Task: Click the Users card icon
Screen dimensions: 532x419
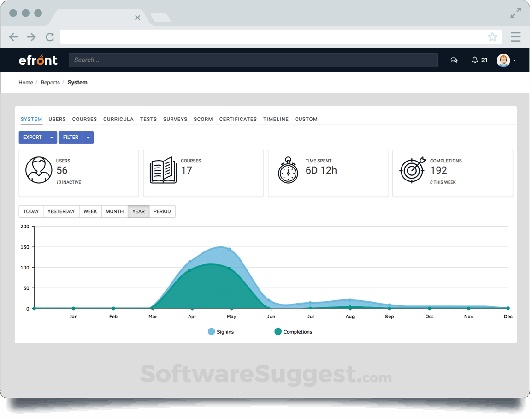Action: tap(39, 170)
